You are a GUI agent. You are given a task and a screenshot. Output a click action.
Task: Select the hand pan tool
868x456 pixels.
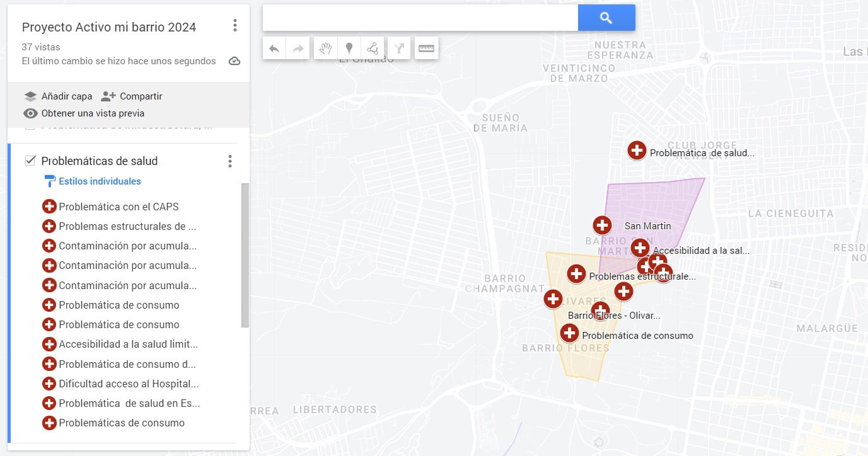coord(325,48)
